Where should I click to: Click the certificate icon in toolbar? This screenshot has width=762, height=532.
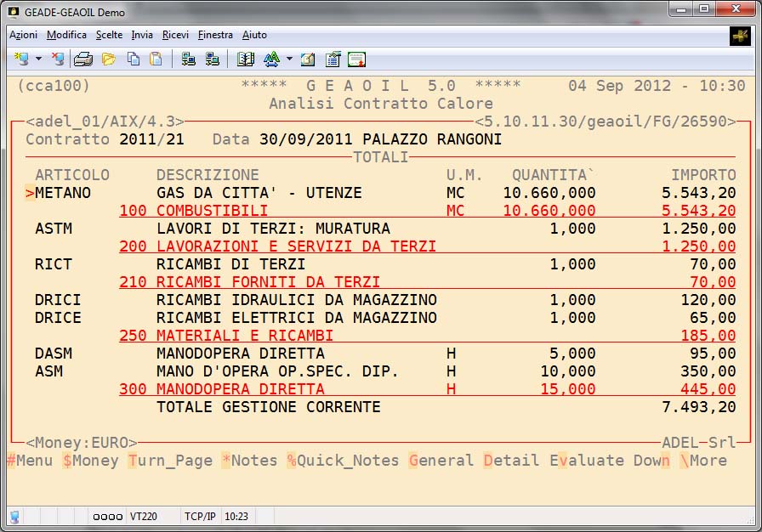tap(357, 59)
